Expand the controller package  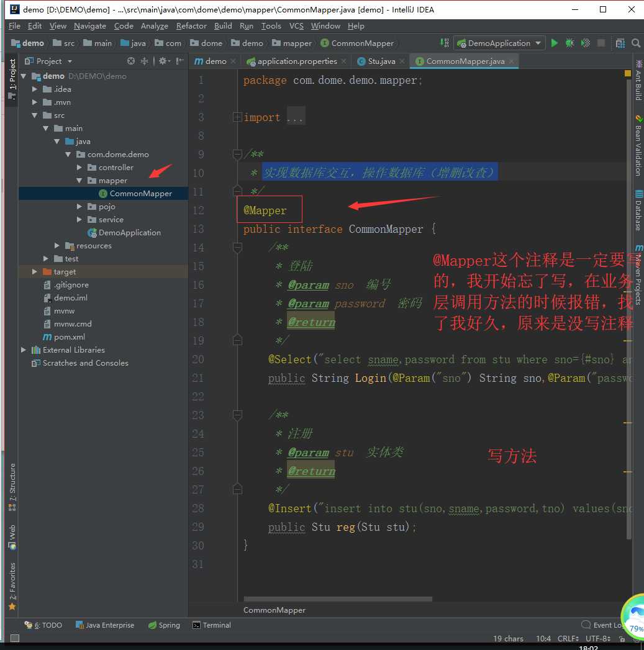(x=79, y=168)
